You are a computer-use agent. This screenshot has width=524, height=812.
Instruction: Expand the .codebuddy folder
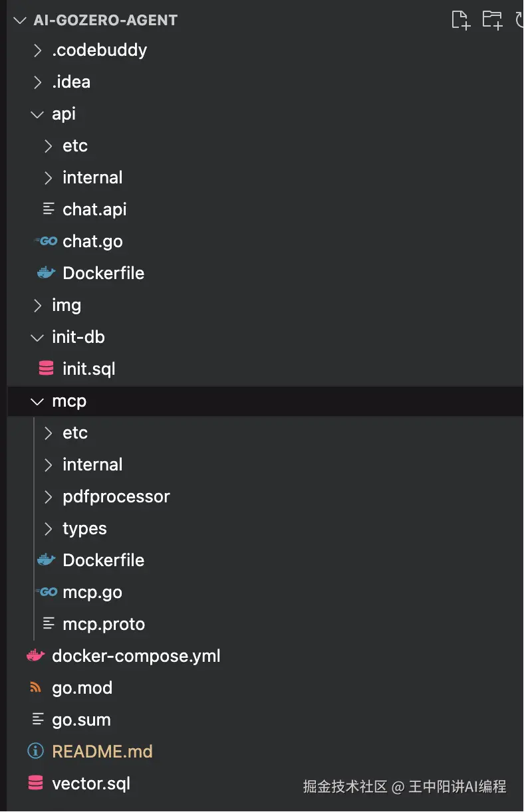click(38, 50)
